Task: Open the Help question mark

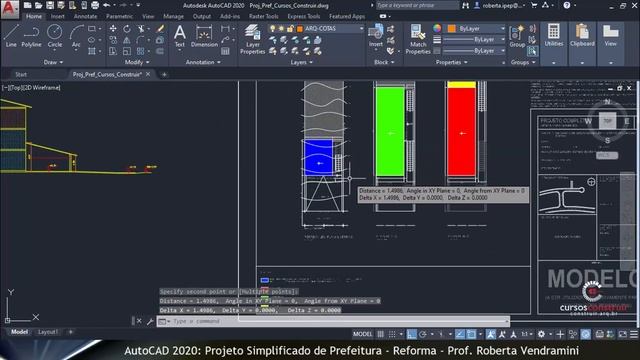Action: click(x=567, y=5)
